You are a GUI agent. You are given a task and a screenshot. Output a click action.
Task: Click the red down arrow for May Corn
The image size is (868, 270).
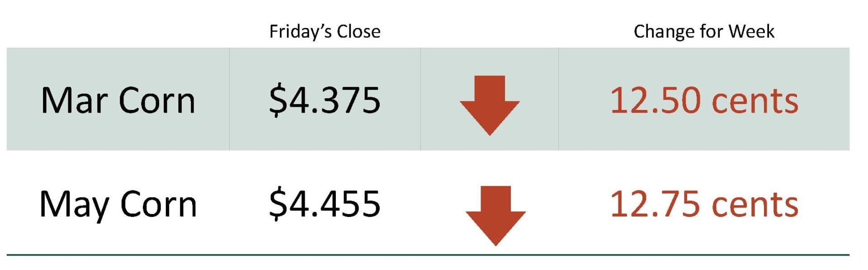tap(495, 215)
